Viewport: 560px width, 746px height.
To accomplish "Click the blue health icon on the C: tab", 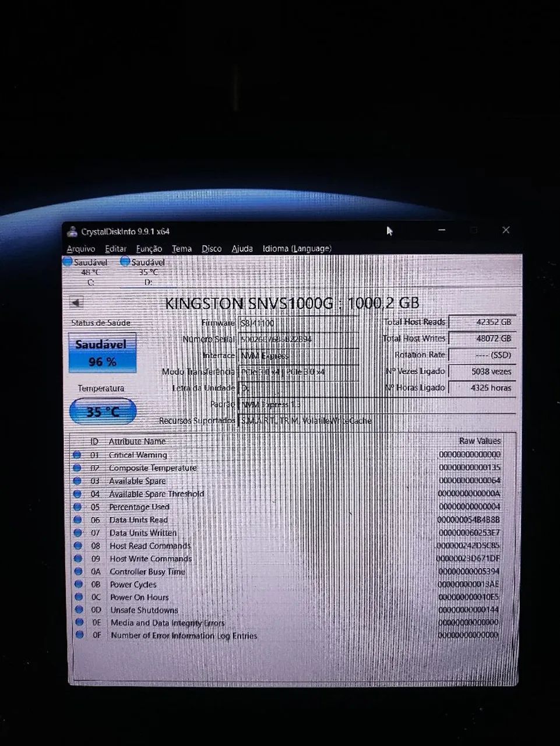I will [67, 262].
